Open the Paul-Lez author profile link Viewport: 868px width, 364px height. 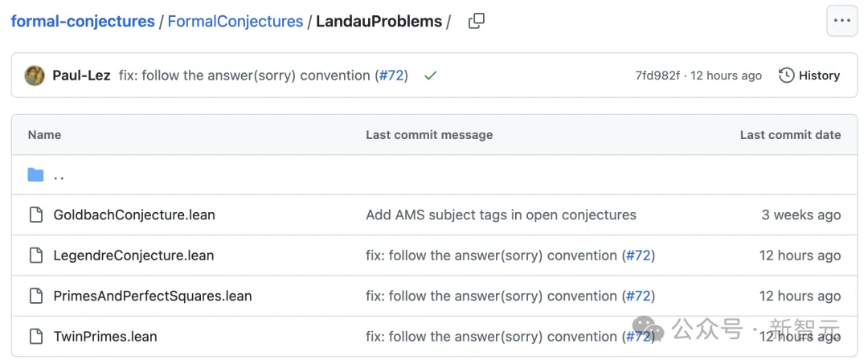click(81, 76)
